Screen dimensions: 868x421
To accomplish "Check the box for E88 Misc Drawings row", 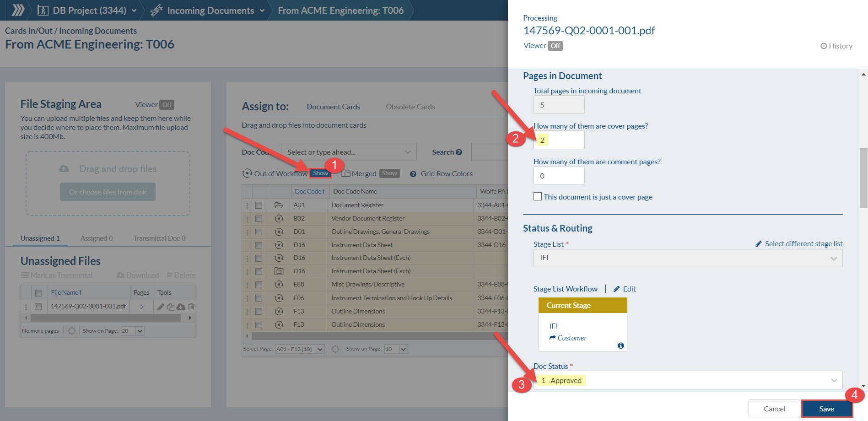I will tap(259, 285).
